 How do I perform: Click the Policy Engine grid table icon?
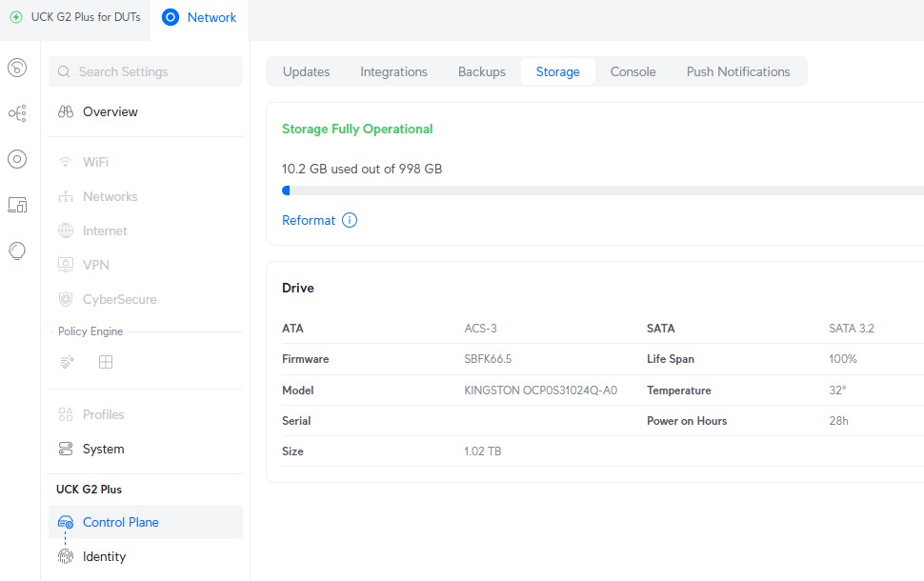coord(106,362)
